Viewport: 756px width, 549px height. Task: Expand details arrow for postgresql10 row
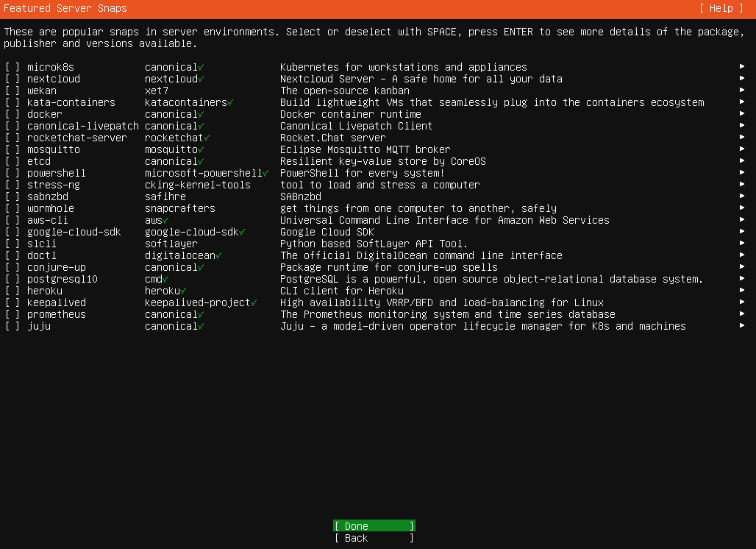coord(742,278)
